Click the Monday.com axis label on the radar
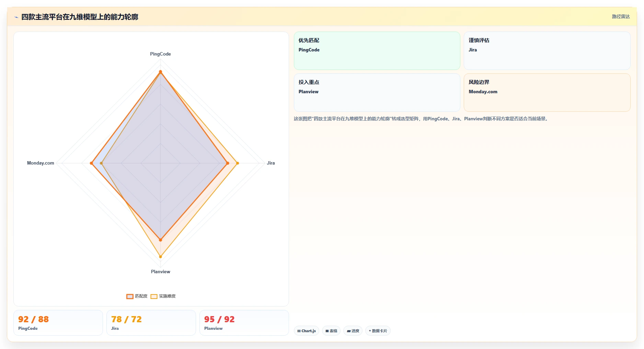Screen dimensions: 644x349 [41, 163]
